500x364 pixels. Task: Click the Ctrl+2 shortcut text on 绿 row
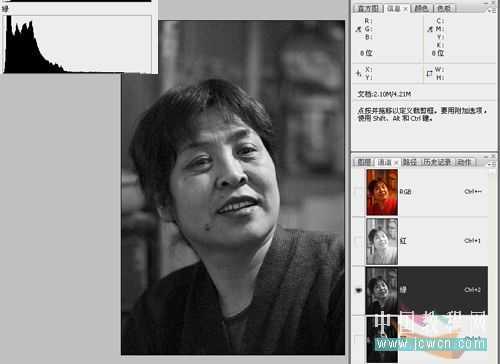coord(472,290)
